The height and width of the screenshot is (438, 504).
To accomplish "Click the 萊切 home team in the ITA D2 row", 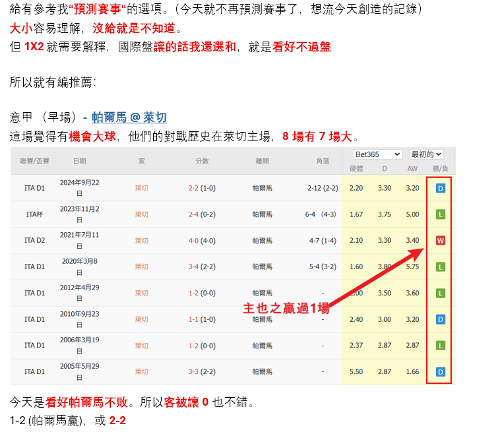I will pos(142,241).
